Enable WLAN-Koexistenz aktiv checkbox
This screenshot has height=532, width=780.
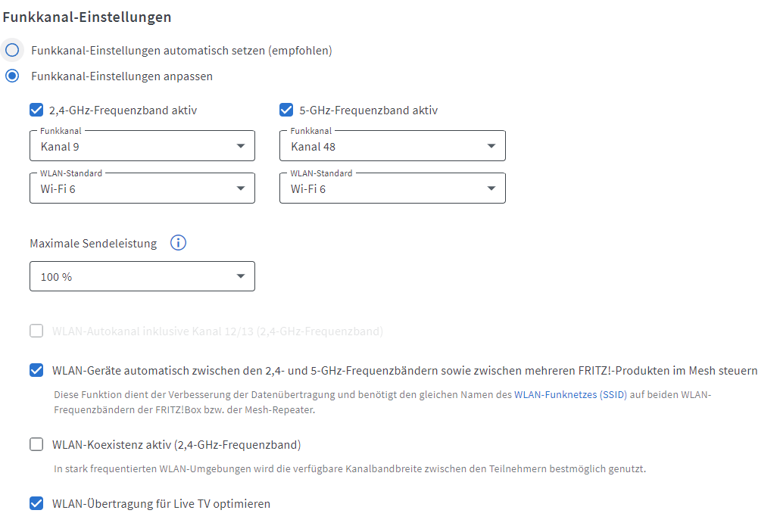pos(36,444)
